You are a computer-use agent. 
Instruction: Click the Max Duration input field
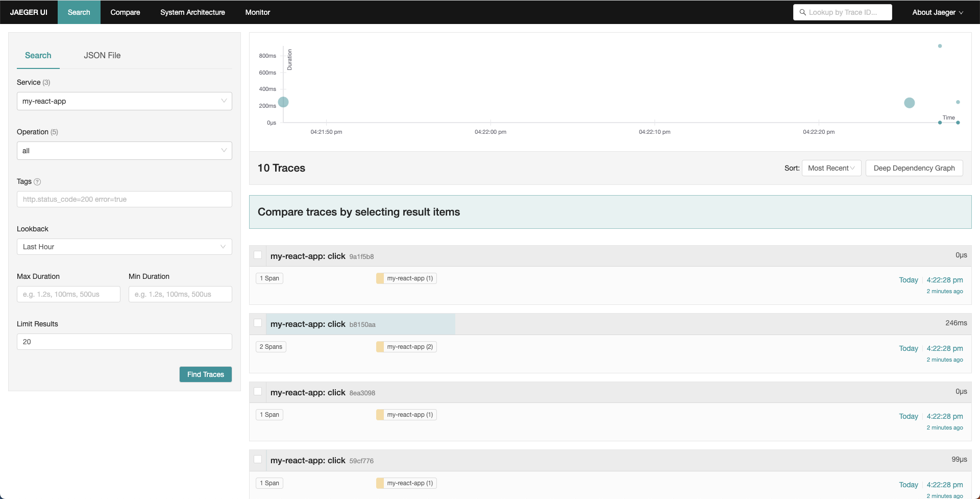pos(68,294)
